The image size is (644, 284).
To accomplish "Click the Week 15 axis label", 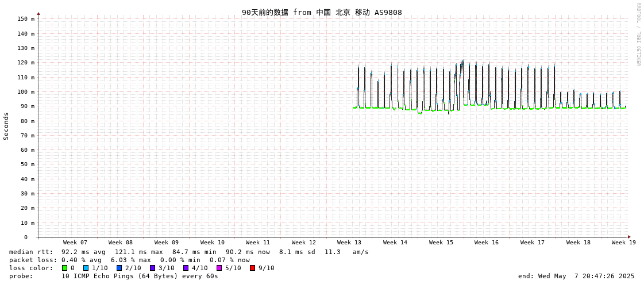I will [441, 243].
